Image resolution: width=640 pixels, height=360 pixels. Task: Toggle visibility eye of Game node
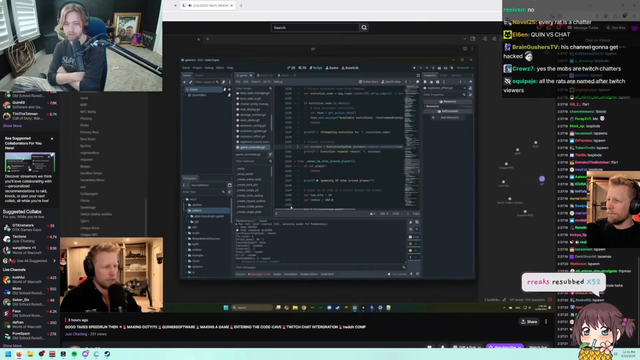click(229, 89)
